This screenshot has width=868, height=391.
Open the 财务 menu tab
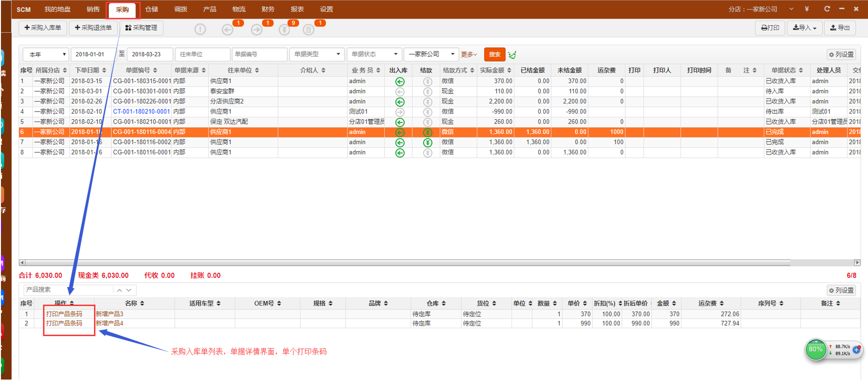268,10
